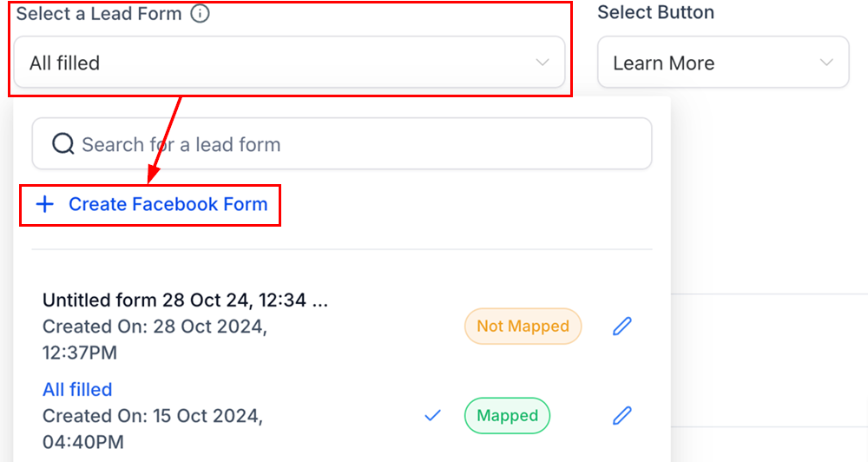Click into the Search for a lead form field

coord(341,143)
